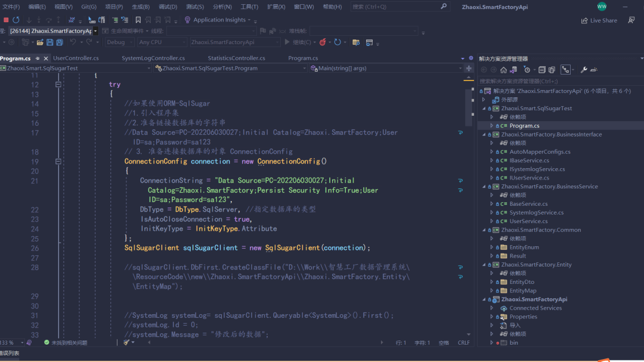Click the feedback icon next to Live Share
Viewport: 644px width, 362px height.
tap(631, 20)
